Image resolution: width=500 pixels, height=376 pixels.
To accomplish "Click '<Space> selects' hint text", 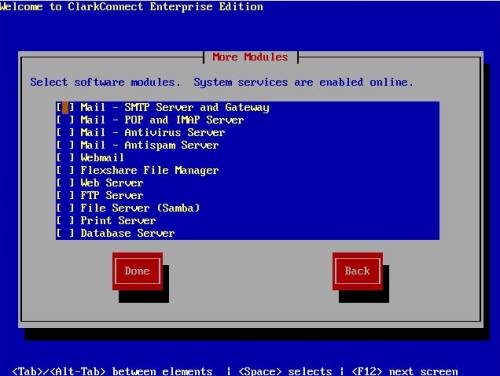I will (285, 371).
